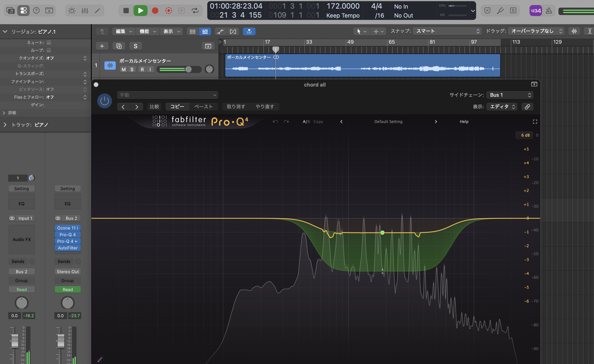Open the スナップ スマート dropdown
Screen dimensions: 594x364
447,31
